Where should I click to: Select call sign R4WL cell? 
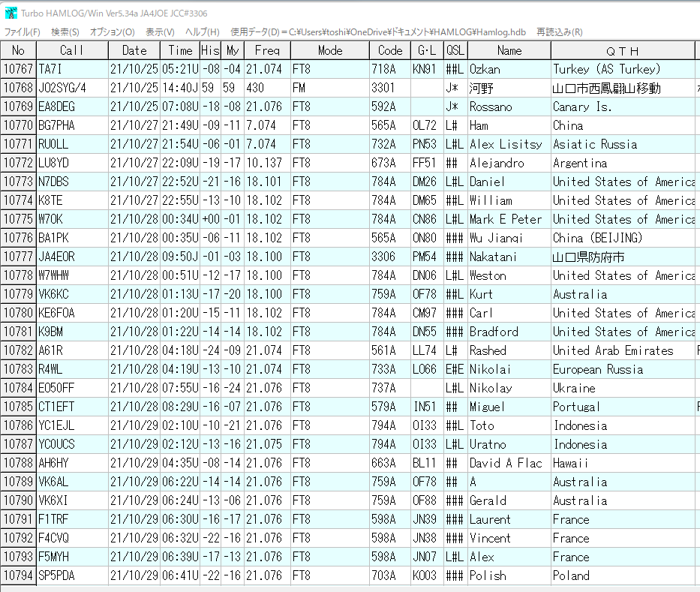[x=73, y=369]
